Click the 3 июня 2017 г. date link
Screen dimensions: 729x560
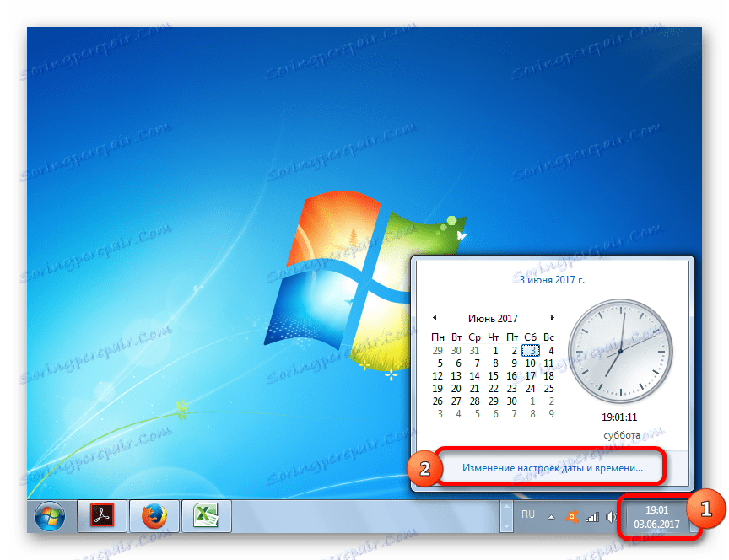point(552,280)
